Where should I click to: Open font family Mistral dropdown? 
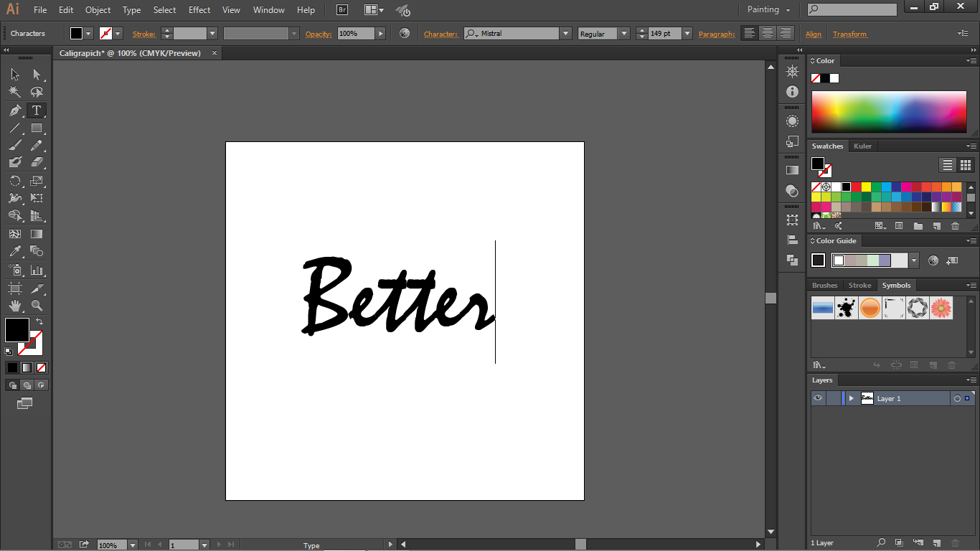565,34
